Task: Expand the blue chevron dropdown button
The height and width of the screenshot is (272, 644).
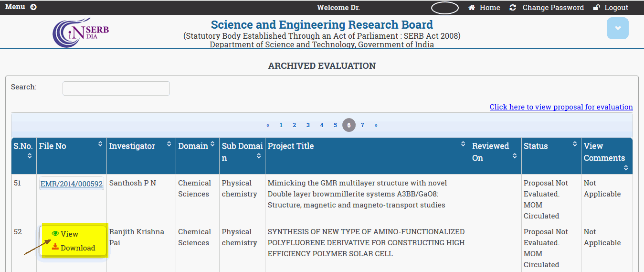Action: [617, 28]
